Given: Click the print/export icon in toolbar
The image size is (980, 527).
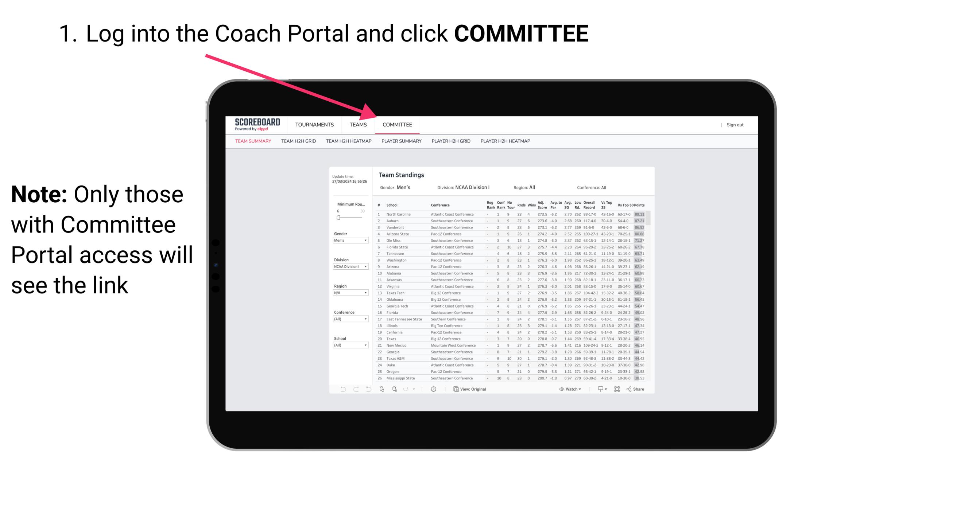Looking at the screenshot, I should [597, 389].
